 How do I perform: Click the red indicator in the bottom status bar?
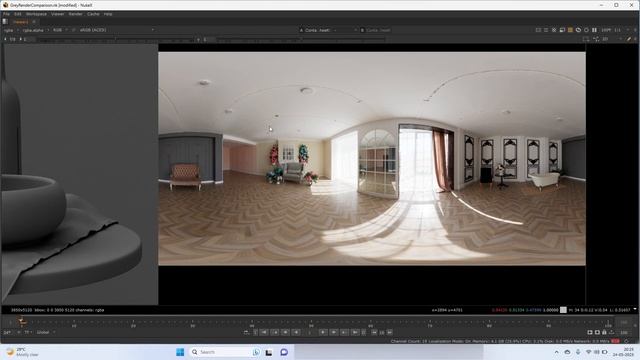point(615,341)
